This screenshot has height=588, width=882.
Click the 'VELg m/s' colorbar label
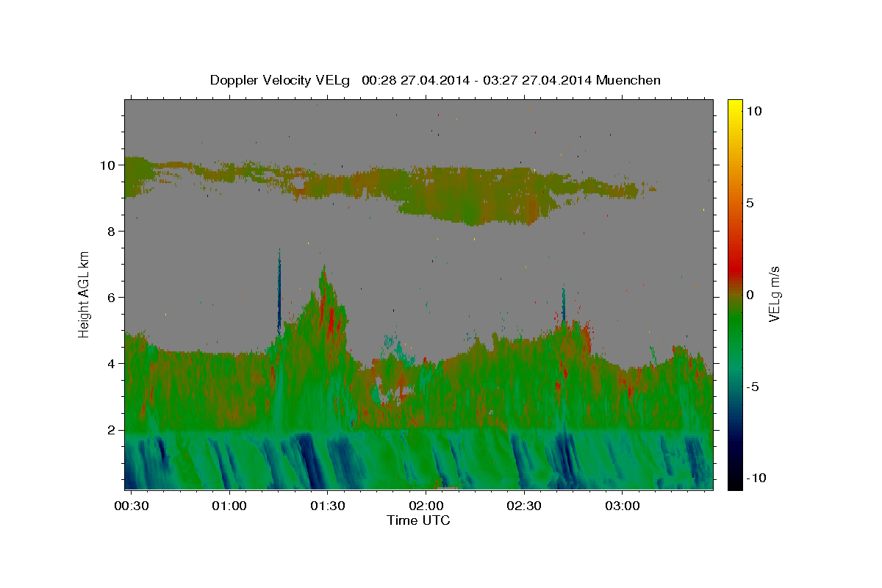tap(774, 294)
